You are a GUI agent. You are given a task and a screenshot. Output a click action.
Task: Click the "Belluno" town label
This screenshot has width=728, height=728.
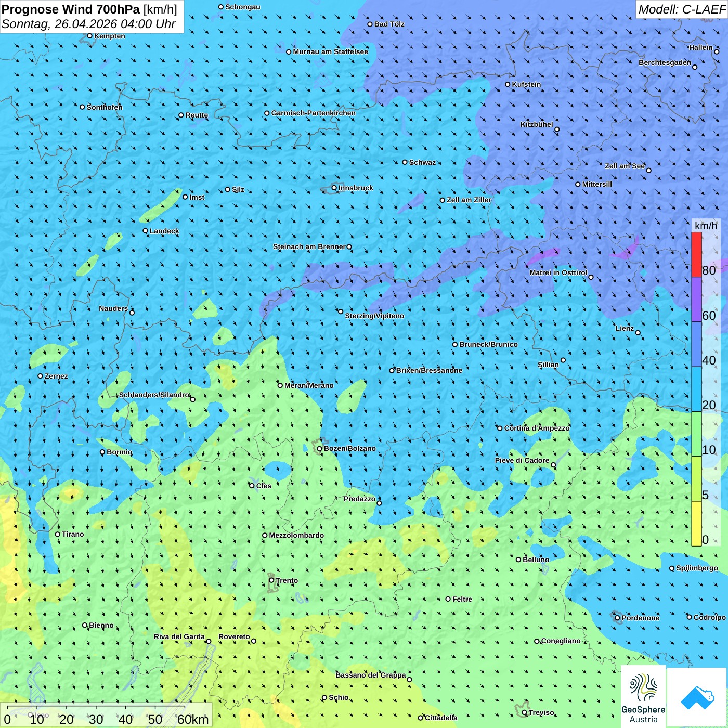point(536,560)
